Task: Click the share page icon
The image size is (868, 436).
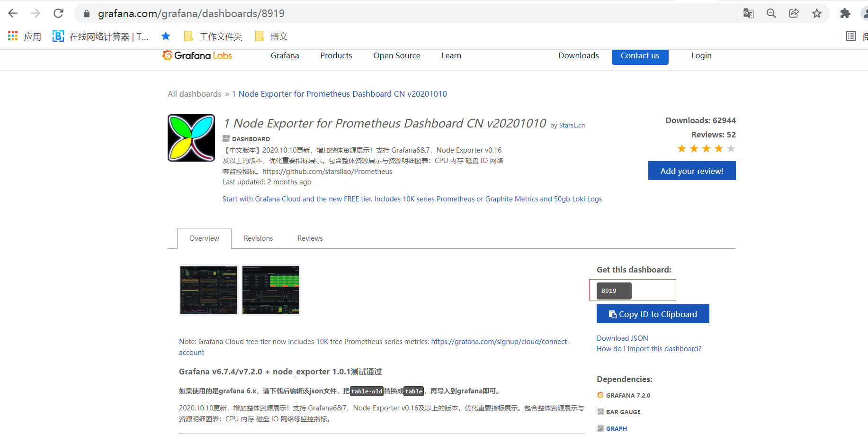Action: [794, 13]
